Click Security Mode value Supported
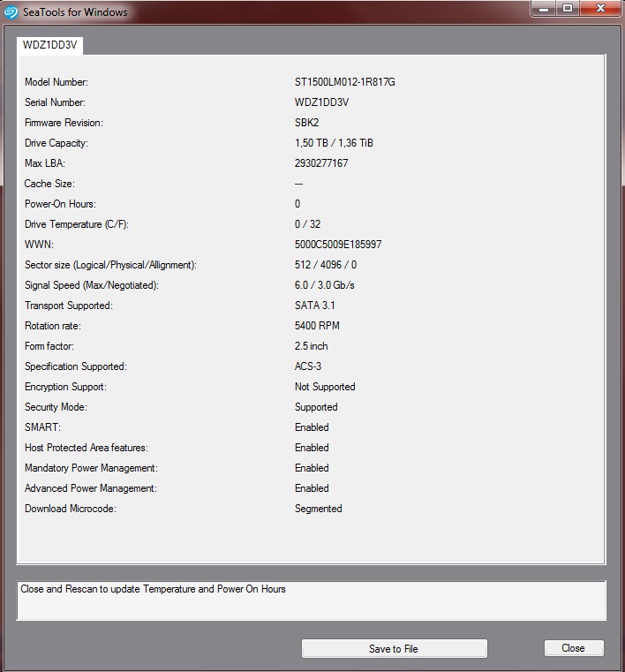625x672 pixels. click(316, 407)
